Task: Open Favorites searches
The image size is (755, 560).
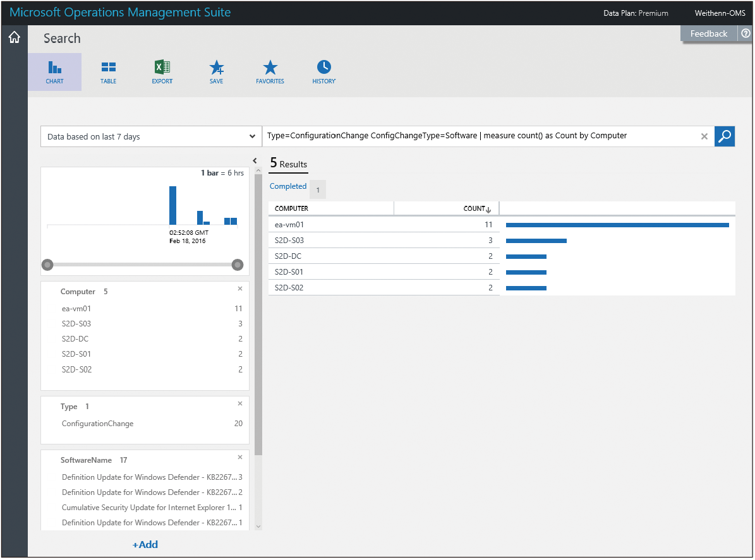Action: coord(270,72)
